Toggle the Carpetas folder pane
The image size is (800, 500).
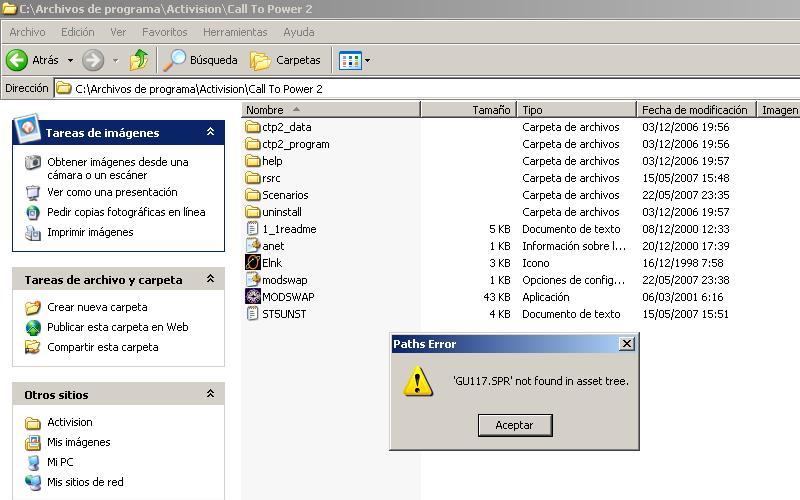tap(286, 60)
